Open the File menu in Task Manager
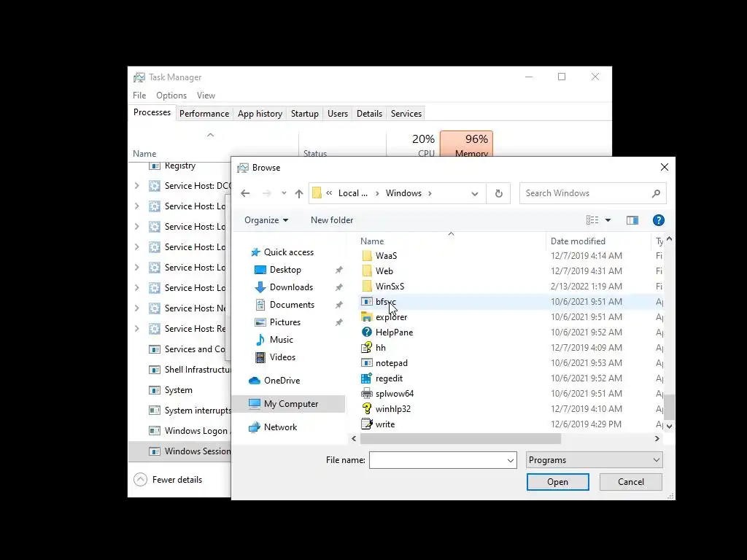Screen dimensions: 747x560 tap(139, 96)
